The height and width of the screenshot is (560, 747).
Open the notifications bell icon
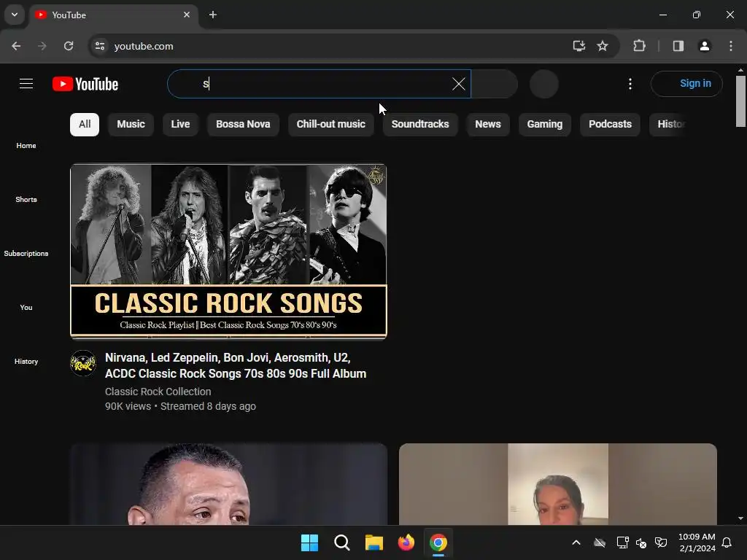tap(727, 542)
